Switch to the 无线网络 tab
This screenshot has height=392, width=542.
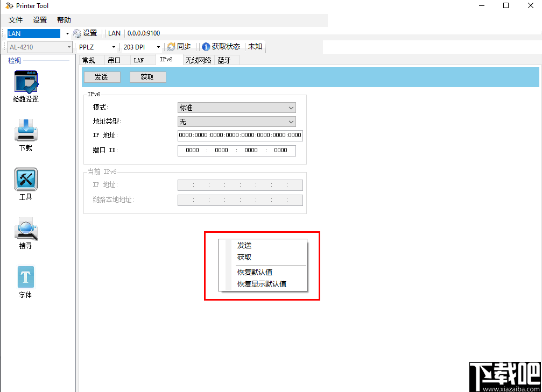click(x=198, y=60)
